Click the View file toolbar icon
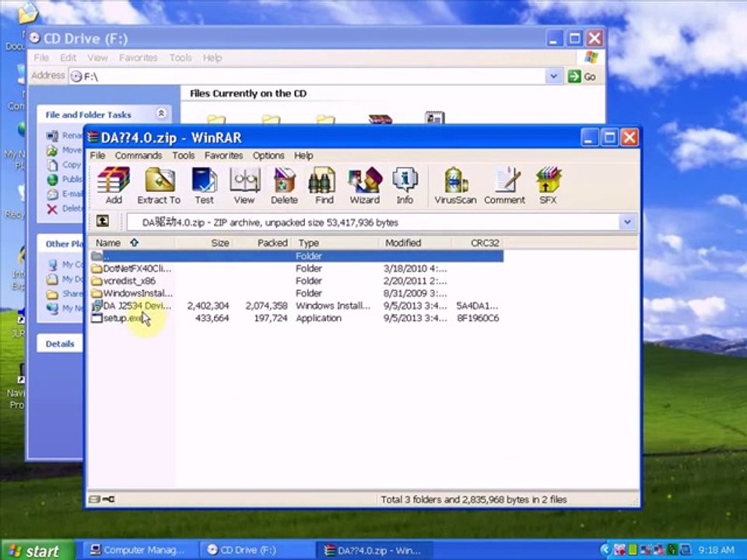Image resolution: width=747 pixels, height=560 pixels. (x=244, y=186)
